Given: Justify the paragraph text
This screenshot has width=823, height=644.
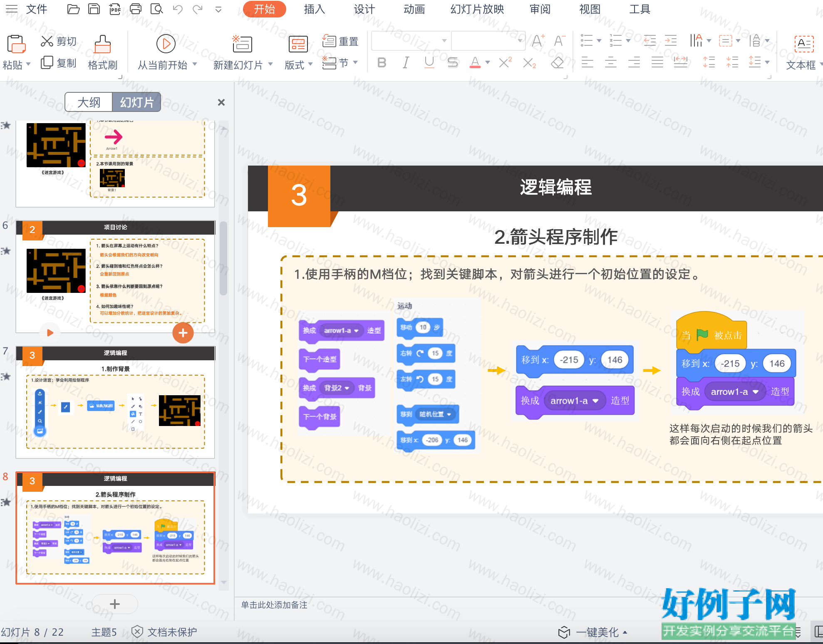Looking at the screenshot, I should coord(657,63).
